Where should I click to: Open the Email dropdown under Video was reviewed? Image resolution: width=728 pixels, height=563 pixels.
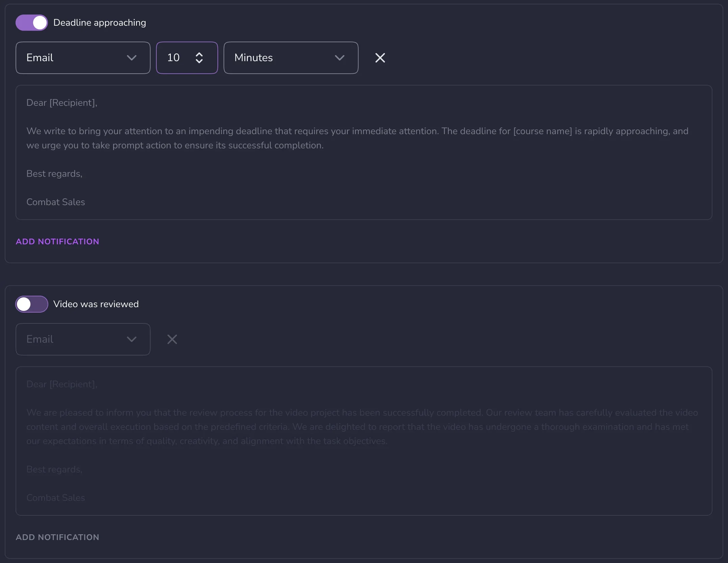pyautogui.click(x=83, y=339)
